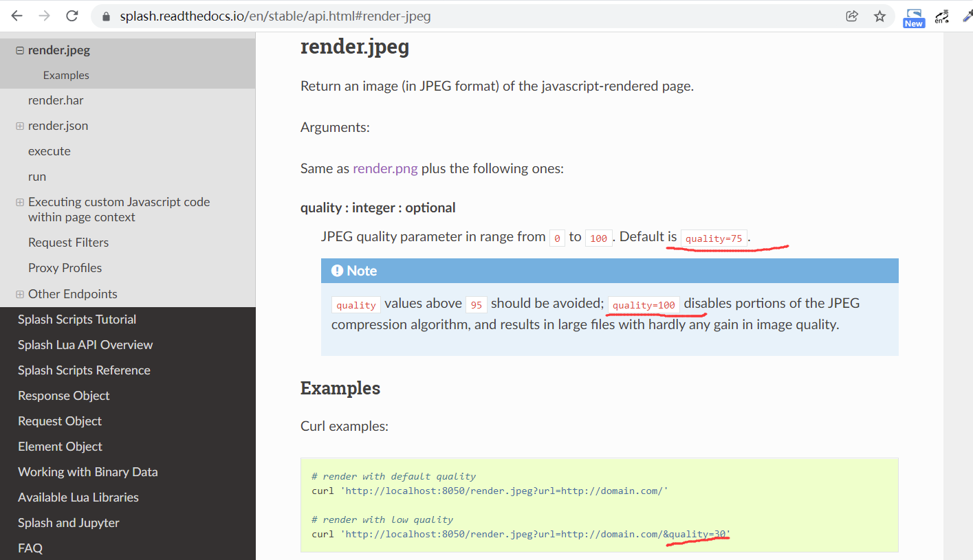Image resolution: width=973 pixels, height=560 pixels.
Task: Open render.har in the sidebar
Action: pos(56,100)
